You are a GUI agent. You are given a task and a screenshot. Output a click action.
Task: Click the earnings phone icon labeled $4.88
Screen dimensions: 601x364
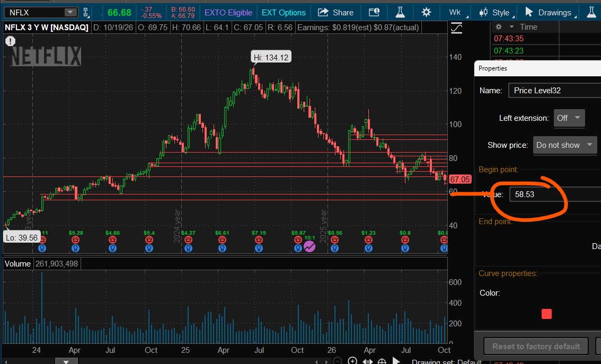pos(112,240)
